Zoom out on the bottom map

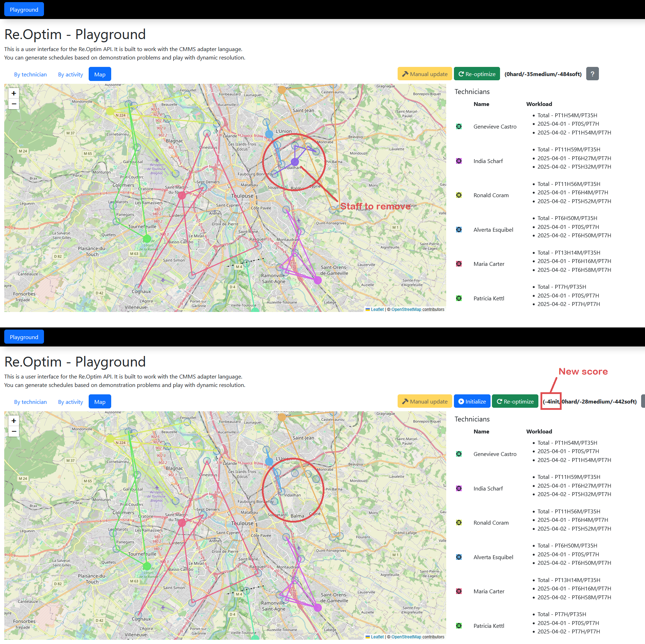[14, 431]
